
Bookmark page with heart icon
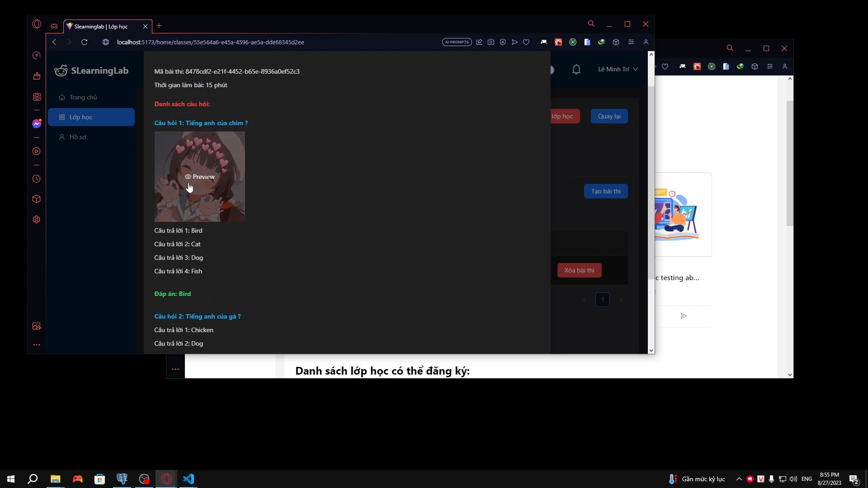pos(526,42)
